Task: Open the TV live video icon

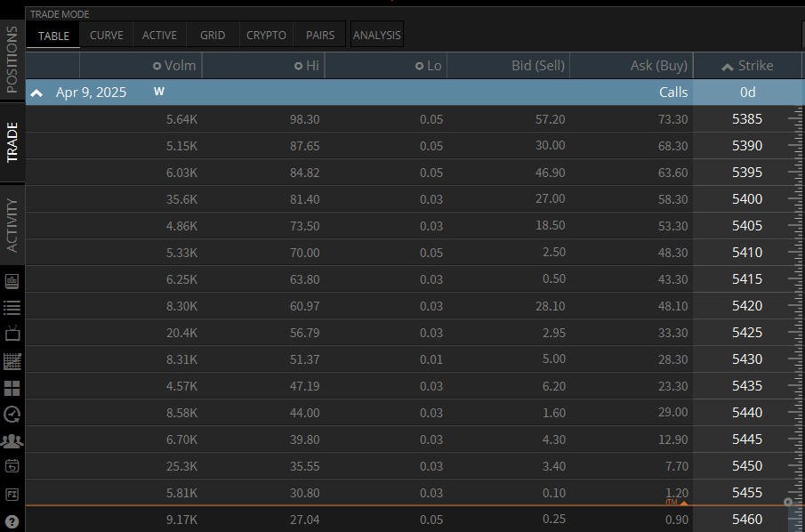Action: [x=12, y=334]
